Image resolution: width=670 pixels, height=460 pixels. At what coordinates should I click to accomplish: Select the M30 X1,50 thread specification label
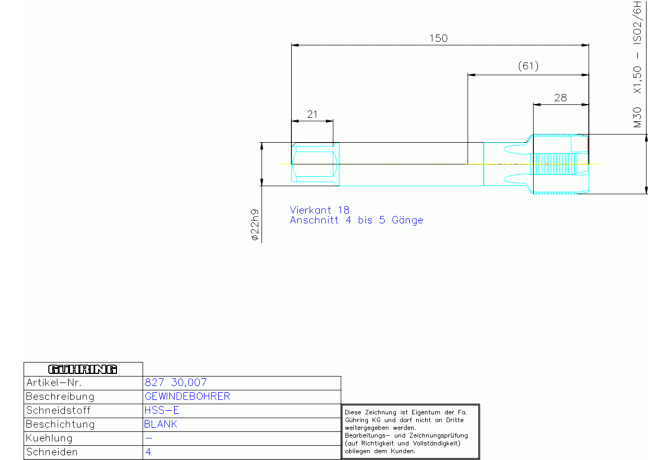click(637, 64)
